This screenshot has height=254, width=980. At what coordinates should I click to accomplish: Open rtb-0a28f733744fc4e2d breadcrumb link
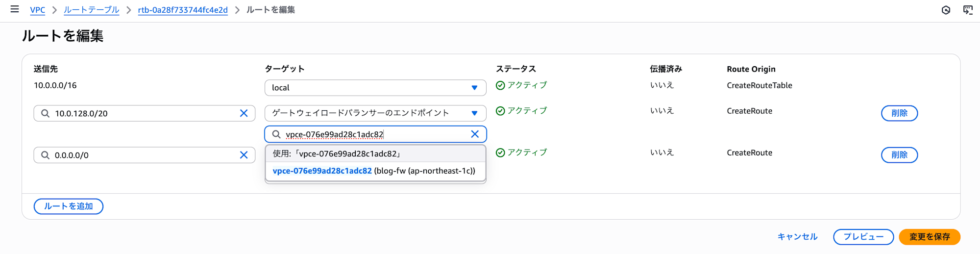[x=183, y=10]
